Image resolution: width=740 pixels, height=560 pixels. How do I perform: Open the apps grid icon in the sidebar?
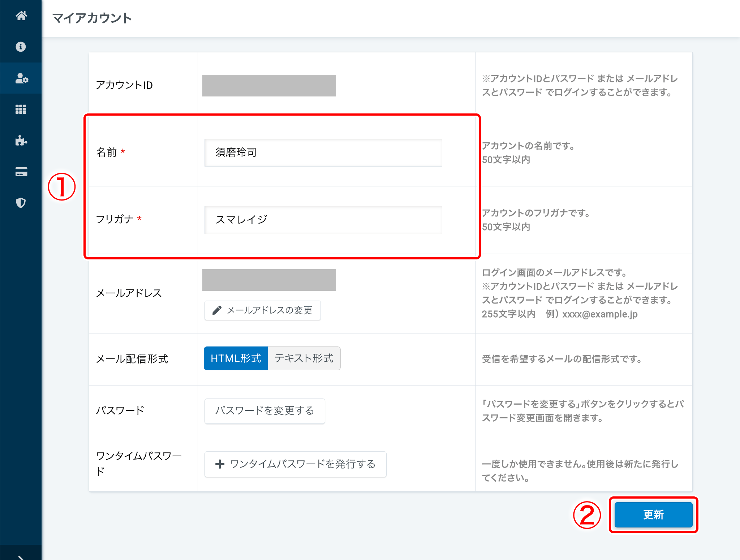point(21,109)
